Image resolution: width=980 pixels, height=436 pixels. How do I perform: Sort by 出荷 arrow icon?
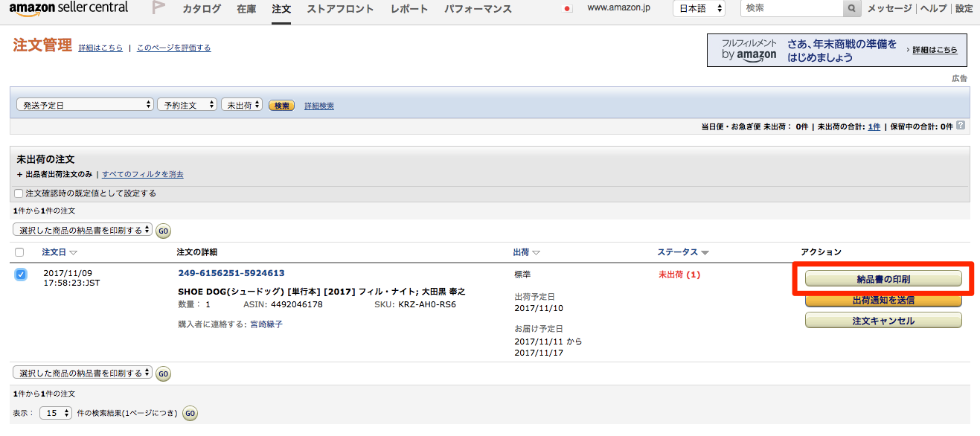pos(536,253)
